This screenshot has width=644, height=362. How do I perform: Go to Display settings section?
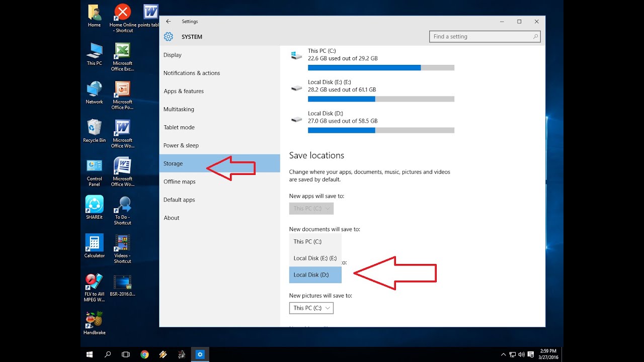click(x=219, y=55)
